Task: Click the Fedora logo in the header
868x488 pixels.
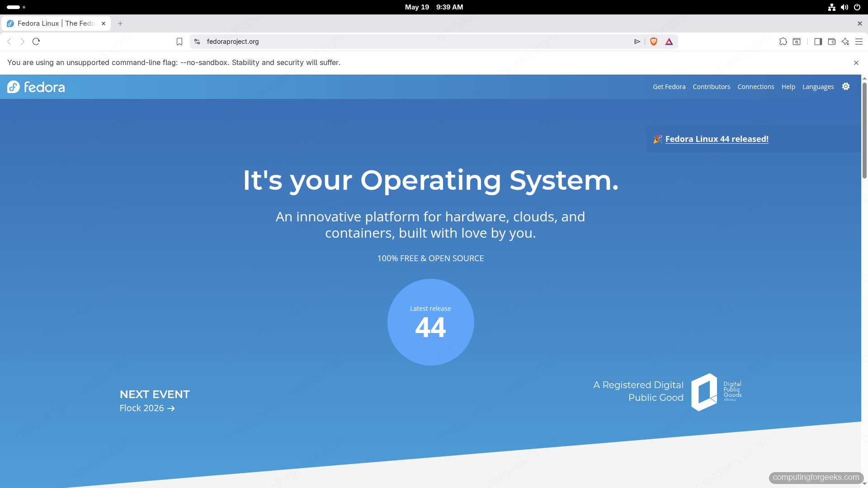Action: tap(36, 87)
